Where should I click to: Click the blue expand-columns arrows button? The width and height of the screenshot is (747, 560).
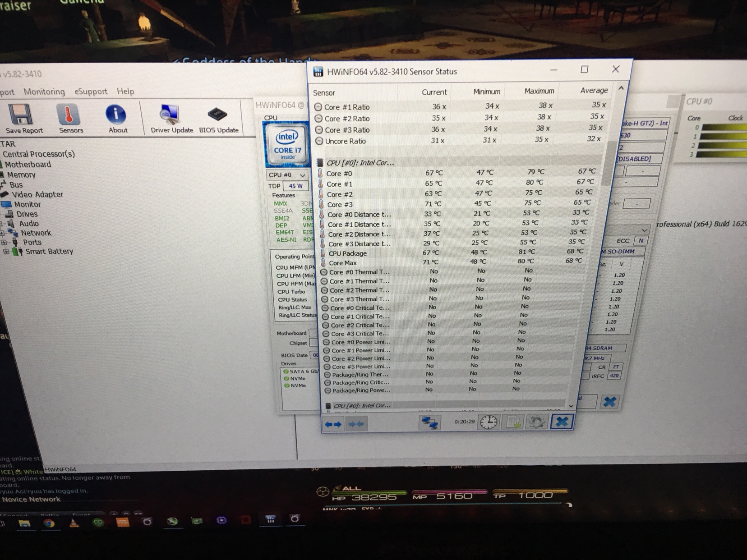click(x=334, y=424)
